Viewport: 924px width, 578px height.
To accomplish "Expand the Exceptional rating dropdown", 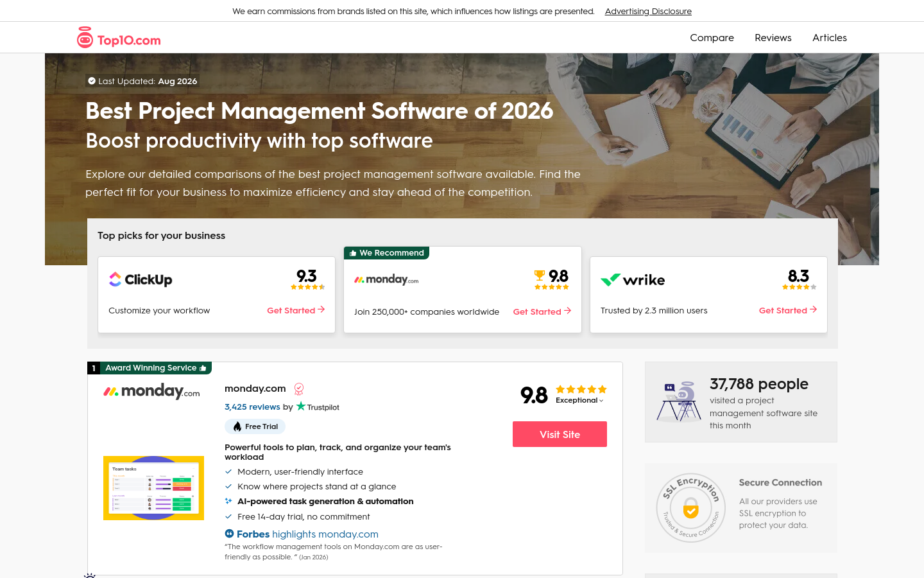I will tap(579, 400).
